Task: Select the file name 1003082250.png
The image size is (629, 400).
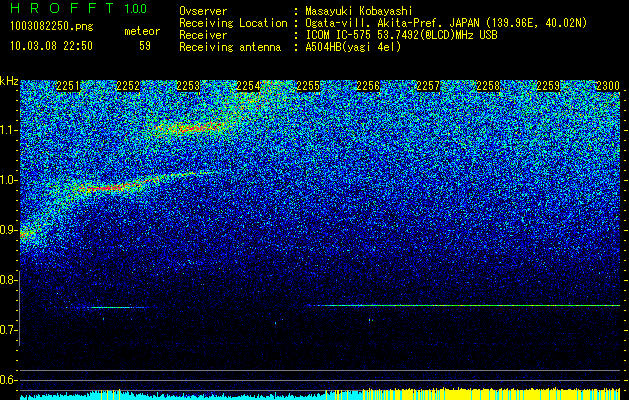Action: (52, 27)
